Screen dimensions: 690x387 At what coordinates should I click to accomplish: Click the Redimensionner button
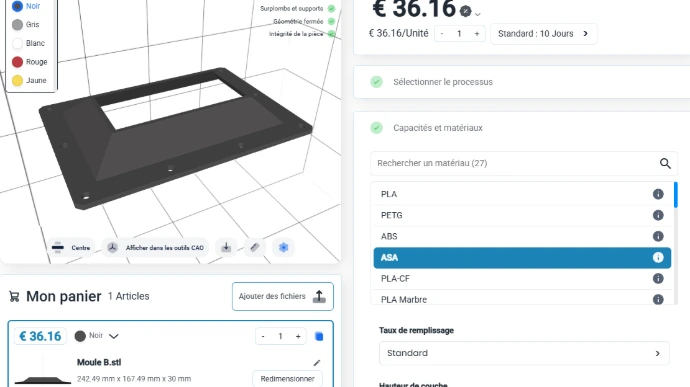pyautogui.click(x=287, y=379)
